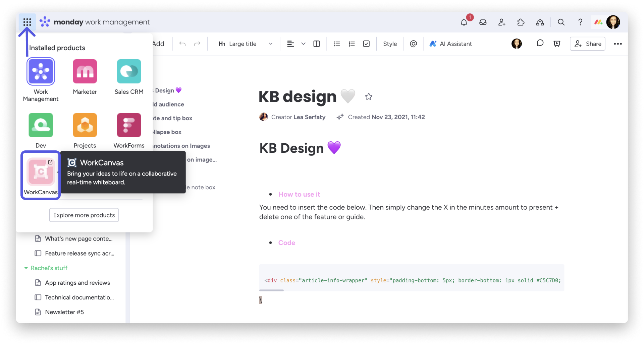Click the redo arrow

[x=197, y=44]
